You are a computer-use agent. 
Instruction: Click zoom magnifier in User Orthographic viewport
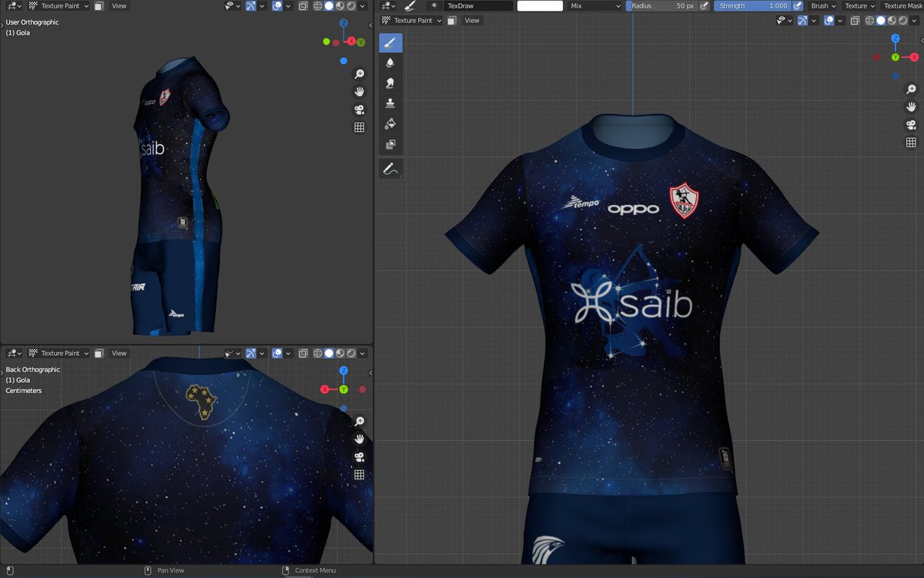(359, 74)
